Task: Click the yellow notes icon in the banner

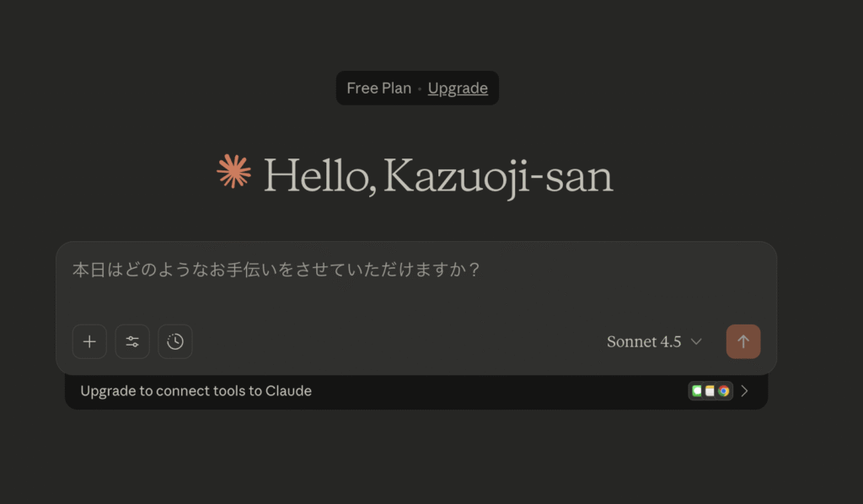Action: (x=710, y=391)
